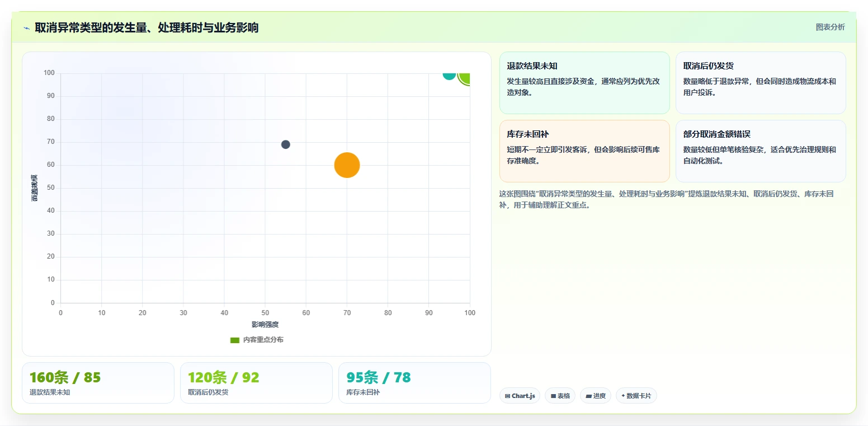This screenshot has width=868, height=426.
Task: Click the 内容重点分布 legend text
Action: coord(263,340)
